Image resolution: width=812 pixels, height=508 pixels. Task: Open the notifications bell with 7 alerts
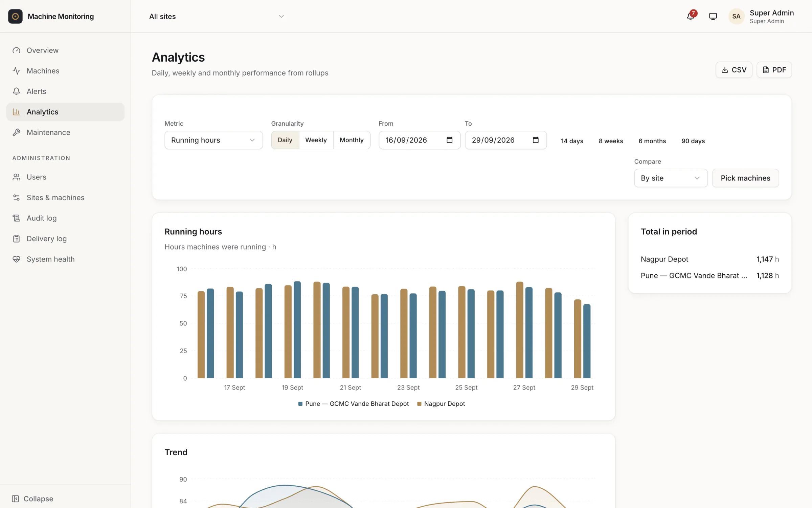point(691,16)
